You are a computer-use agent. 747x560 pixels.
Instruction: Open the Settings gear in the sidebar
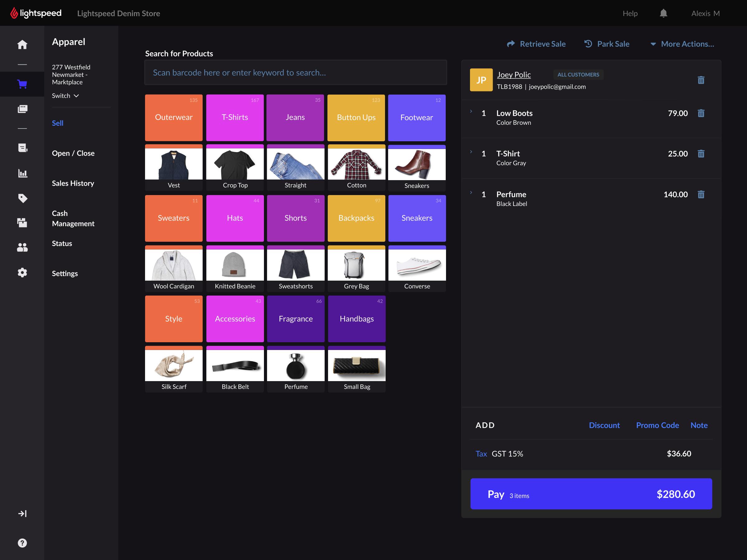tap(22, 273)
